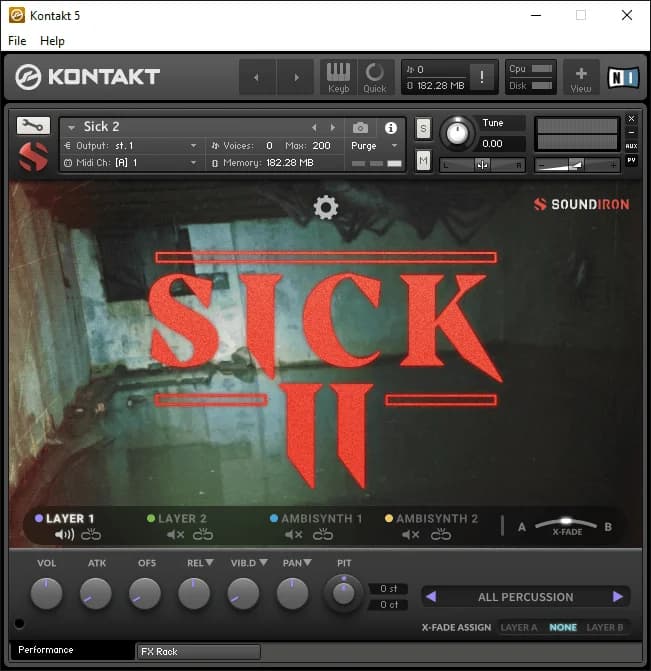Open the Quick load browser
651x671 pixels.
[x=375, y=77]
